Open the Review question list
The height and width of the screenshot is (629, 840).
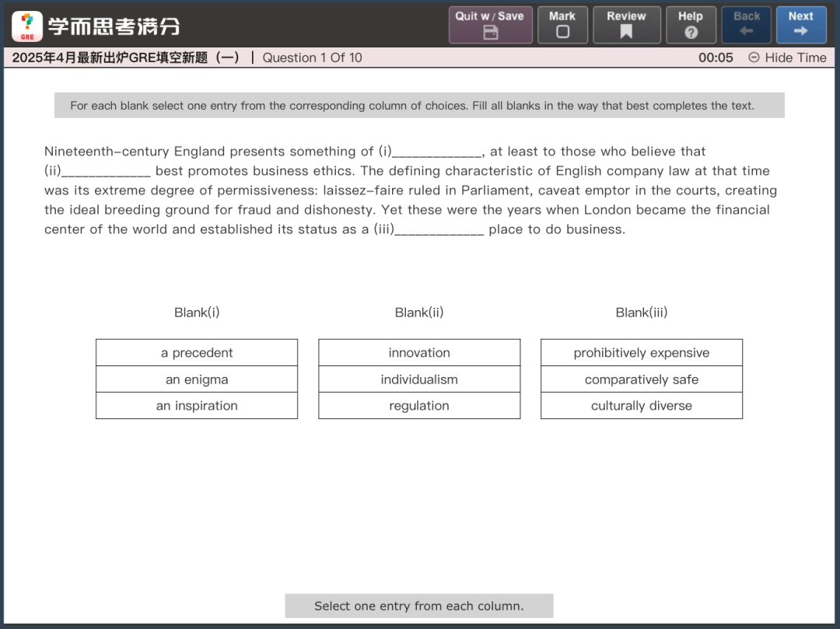(626, 25)
